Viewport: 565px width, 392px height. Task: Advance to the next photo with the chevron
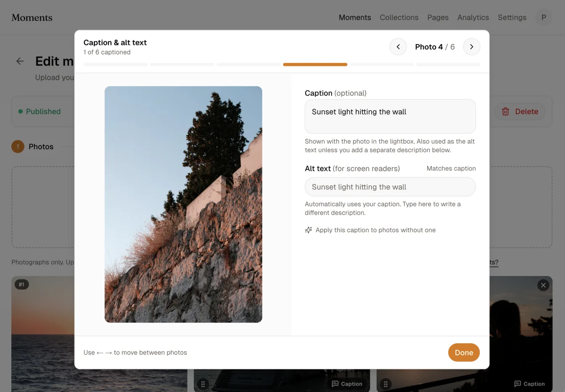coord(471,47)
